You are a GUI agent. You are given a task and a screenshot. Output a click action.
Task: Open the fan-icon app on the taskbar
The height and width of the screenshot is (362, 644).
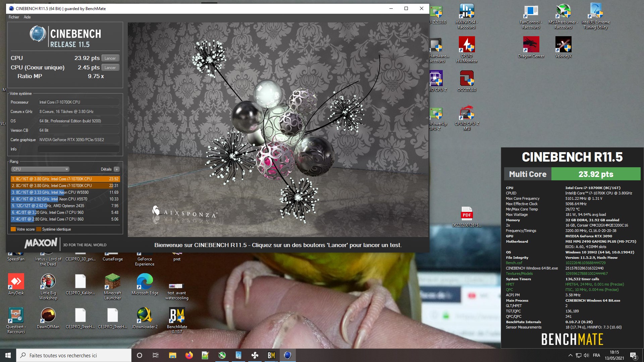(255, 355)
